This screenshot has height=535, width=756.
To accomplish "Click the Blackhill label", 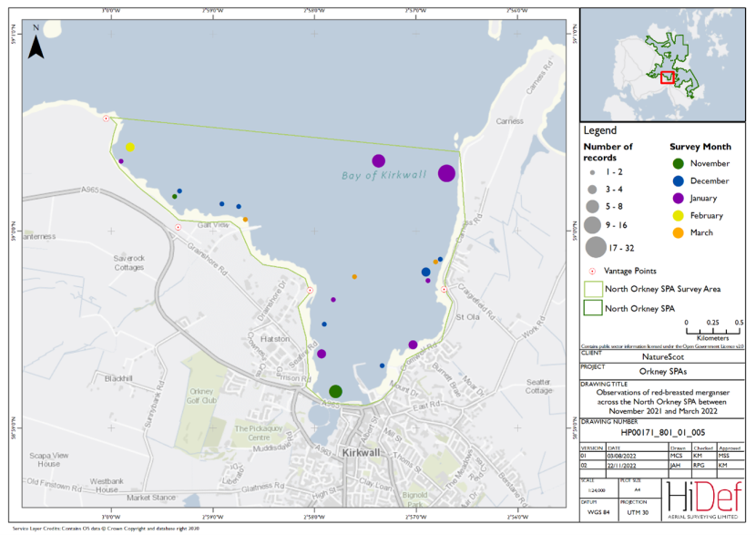I will coord(118,379).
